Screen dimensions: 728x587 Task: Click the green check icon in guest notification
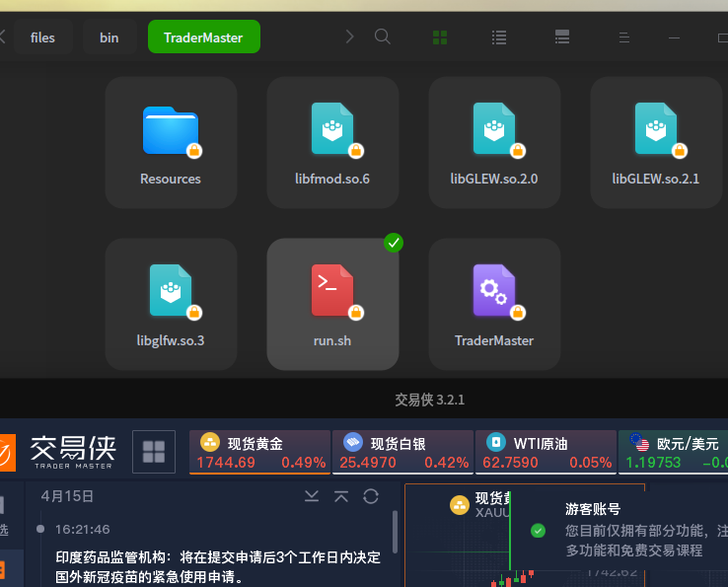pos(538,531)
